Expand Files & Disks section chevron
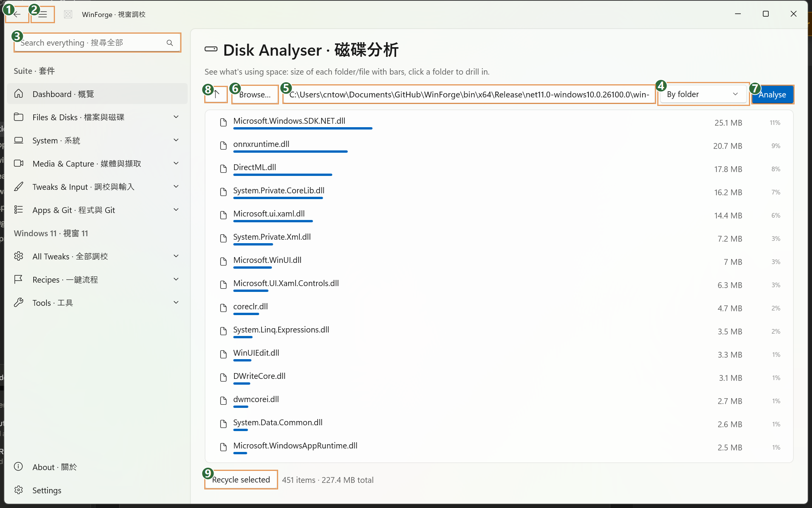 [176, 117]
